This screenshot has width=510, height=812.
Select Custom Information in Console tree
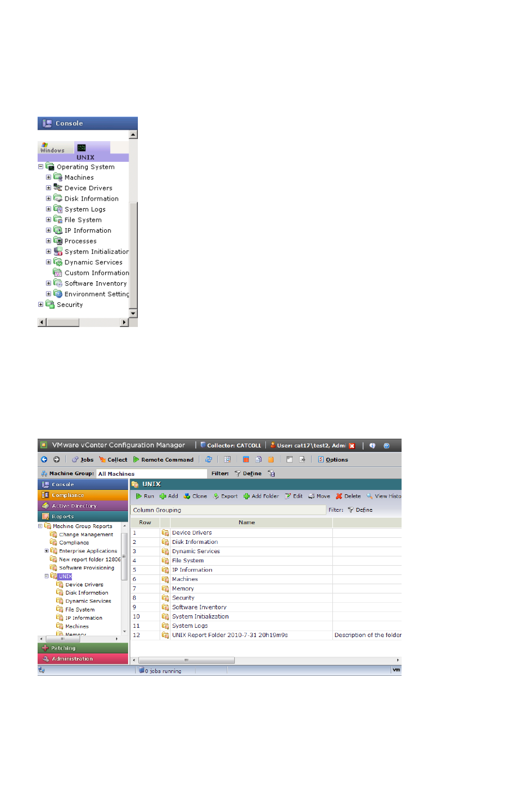[x=96, y=273]
